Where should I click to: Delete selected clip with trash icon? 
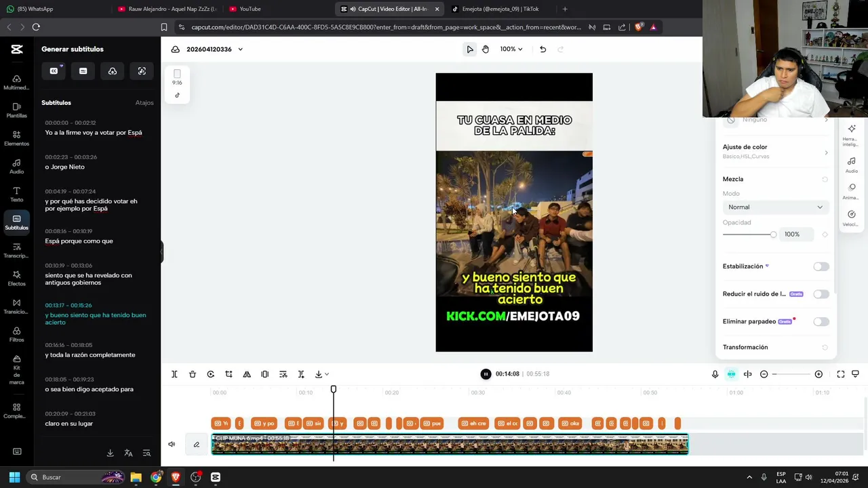click(x=193, y=374)
